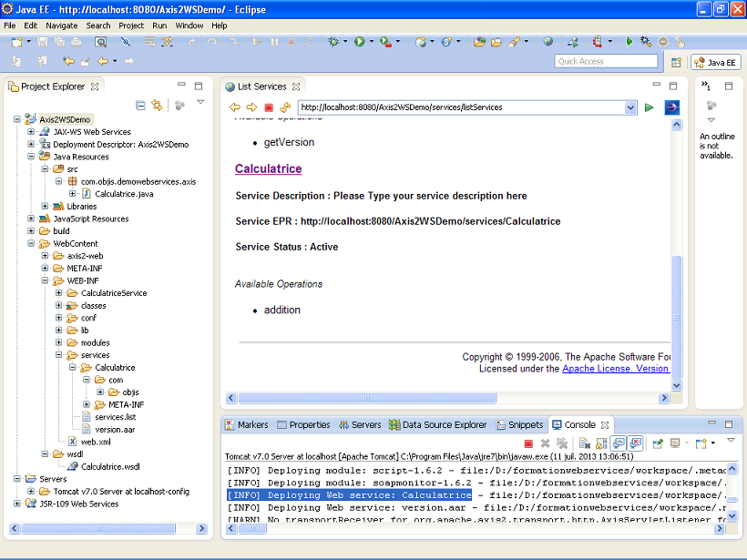
Task: Click the Open Perspective icon near Java EE
Action: tap(676, 62)
